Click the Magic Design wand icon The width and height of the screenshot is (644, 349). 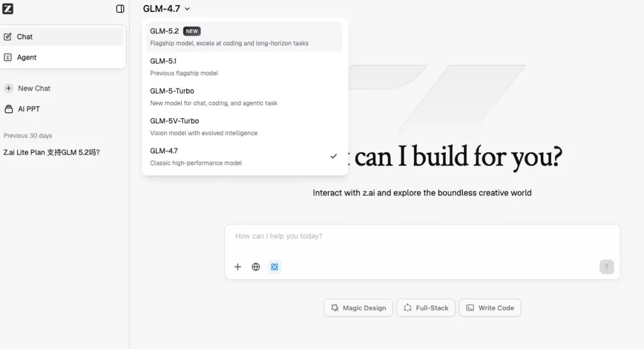(335, 307)
